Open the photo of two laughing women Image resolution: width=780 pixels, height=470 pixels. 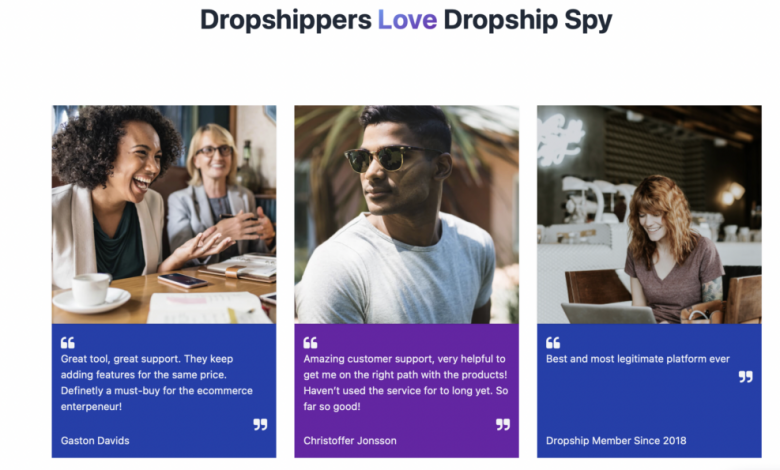[164, 214]
